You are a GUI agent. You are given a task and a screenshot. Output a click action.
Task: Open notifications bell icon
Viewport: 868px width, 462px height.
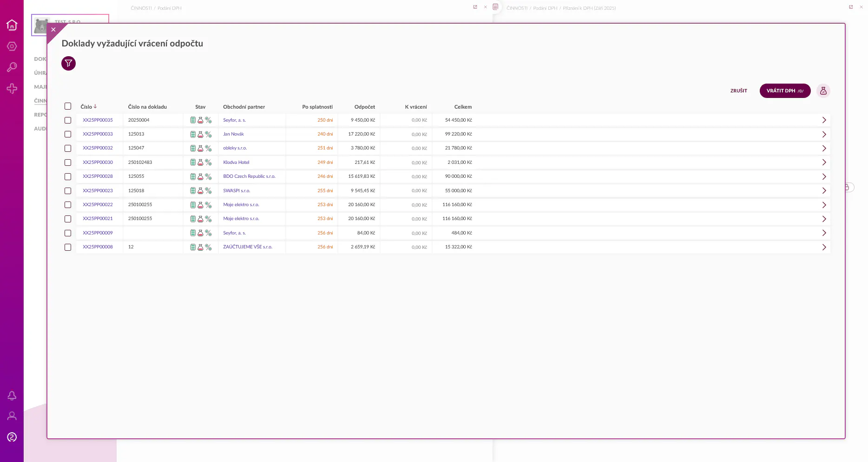pos(12,395)
